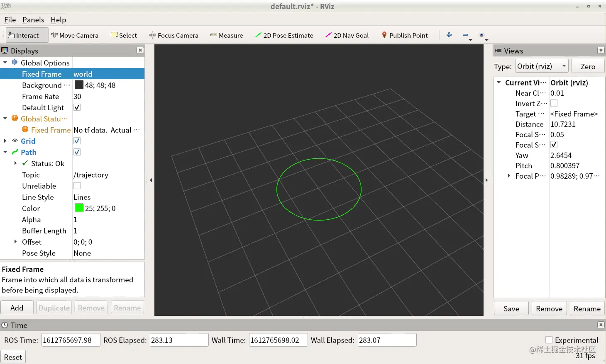Remove the selected view
The image size is (606, 364).
click(x=549, y=308)
